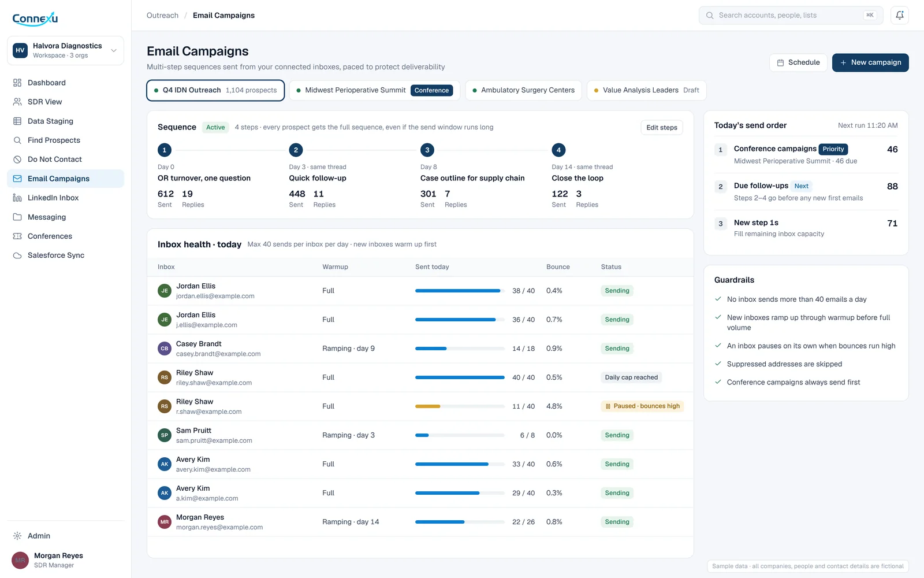The height and width of the screenshot is (578, 924).
Task: Click the HV workspace badge
Action: click(20, 50)
